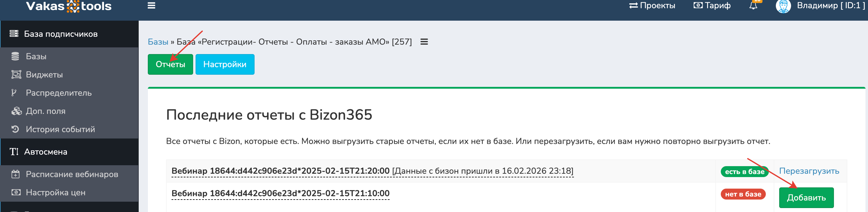Click the Vakas tools logo
This screenshot has height=212, width=868.
point(69,6)
